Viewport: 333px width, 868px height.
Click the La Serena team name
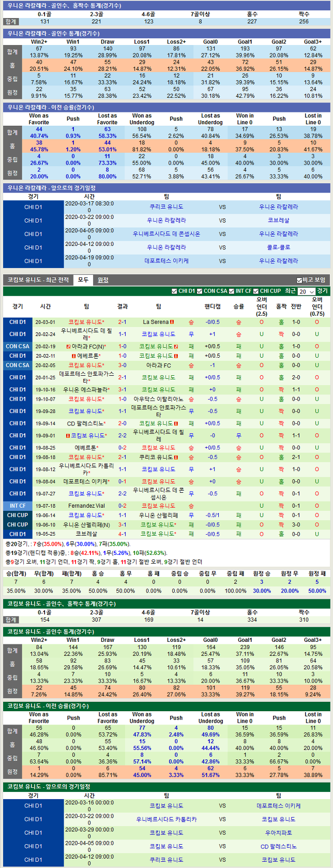[x=156, y=322]
